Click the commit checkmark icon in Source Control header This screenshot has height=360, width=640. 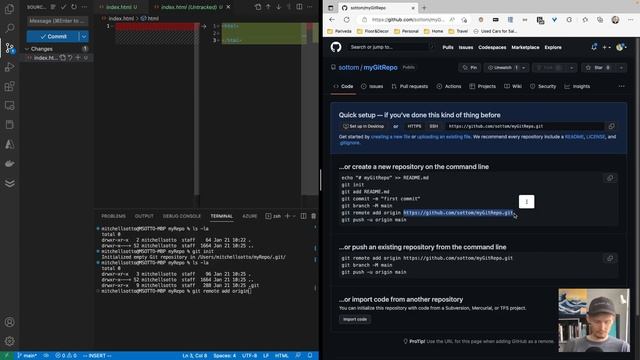[x=63, y=7]
